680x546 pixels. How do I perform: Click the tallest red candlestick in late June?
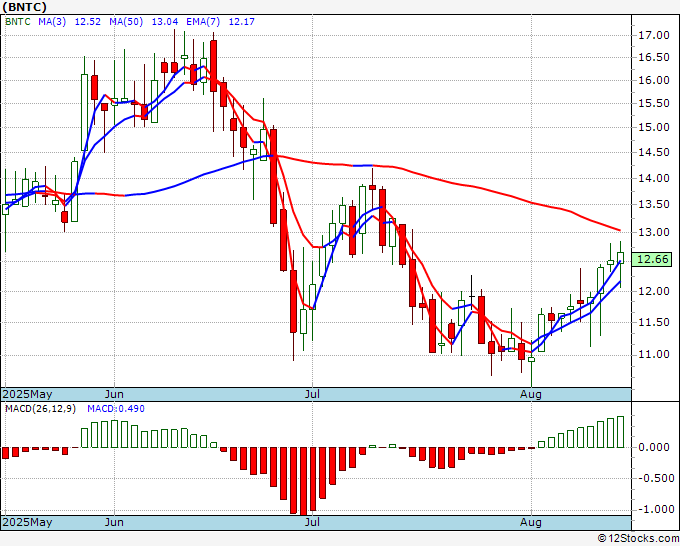coord(273,177)
